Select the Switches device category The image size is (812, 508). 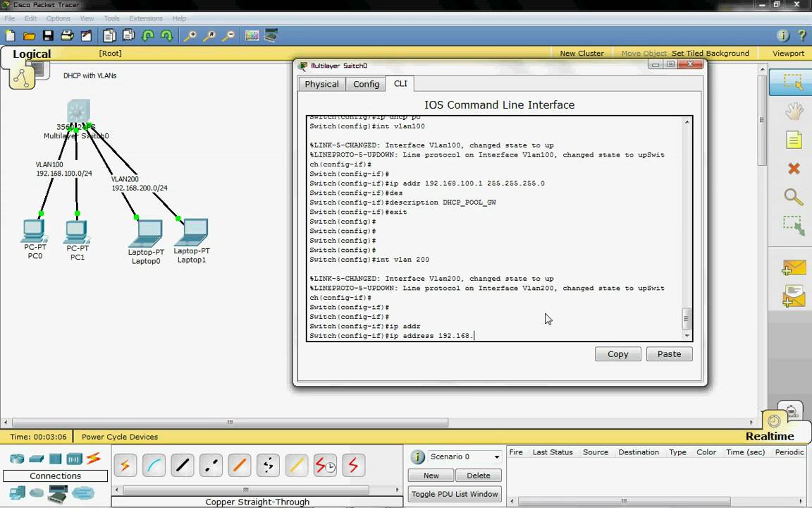point(36,458)
